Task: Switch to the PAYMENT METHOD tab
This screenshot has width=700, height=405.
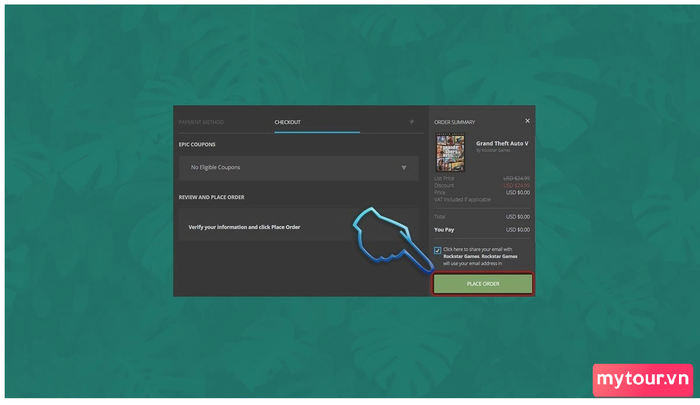Action: click(201, 122)
